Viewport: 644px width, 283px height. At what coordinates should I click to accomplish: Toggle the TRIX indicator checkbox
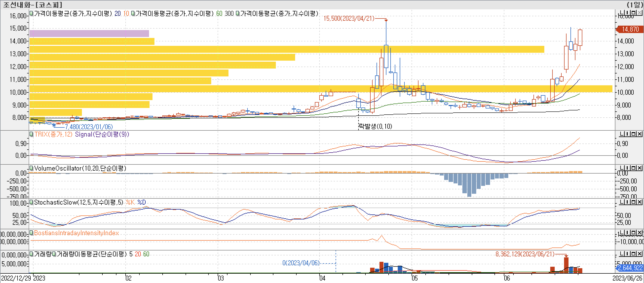[x=31, y=134]
